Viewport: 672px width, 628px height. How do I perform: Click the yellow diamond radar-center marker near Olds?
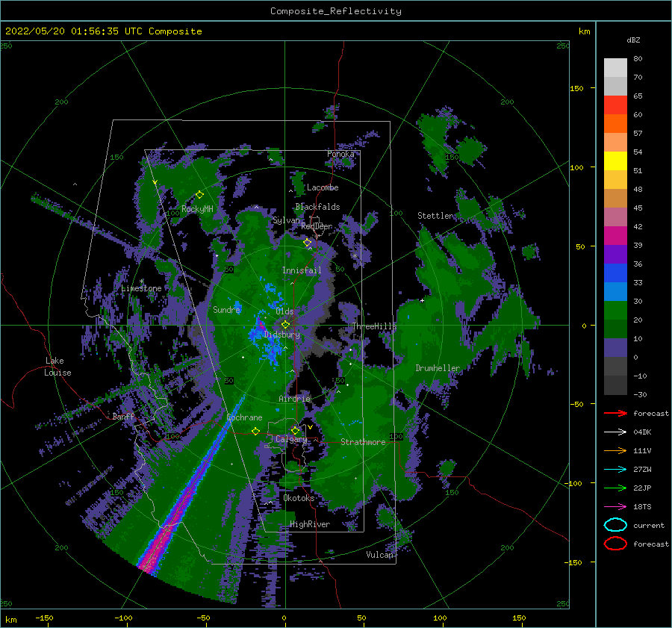point(285,325)
